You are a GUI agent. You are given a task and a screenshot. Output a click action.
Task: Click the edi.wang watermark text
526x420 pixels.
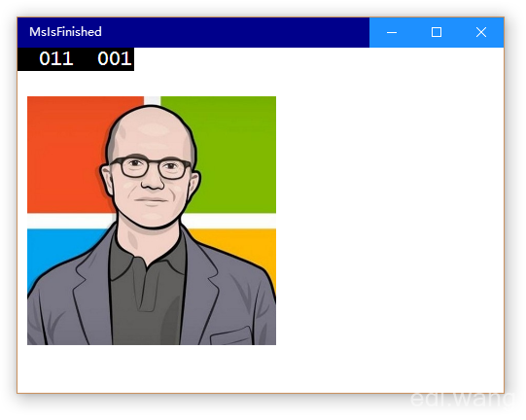[x=462, y=399]
